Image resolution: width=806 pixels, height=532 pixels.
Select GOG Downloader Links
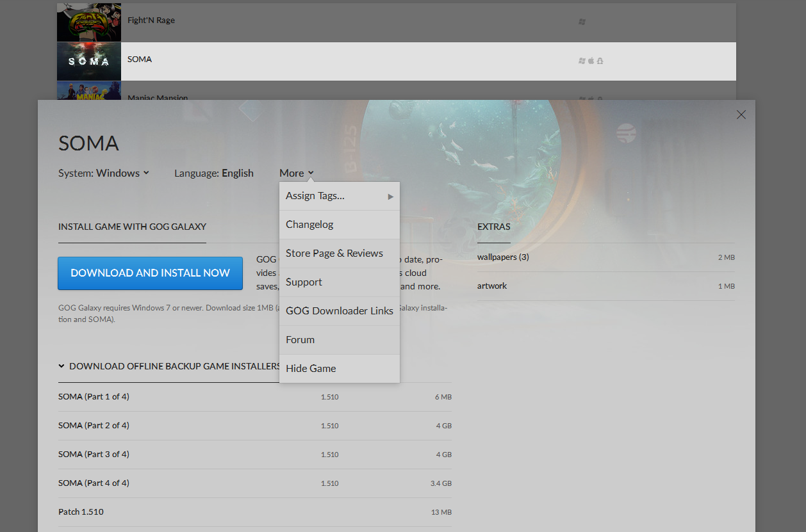point(340,311)
